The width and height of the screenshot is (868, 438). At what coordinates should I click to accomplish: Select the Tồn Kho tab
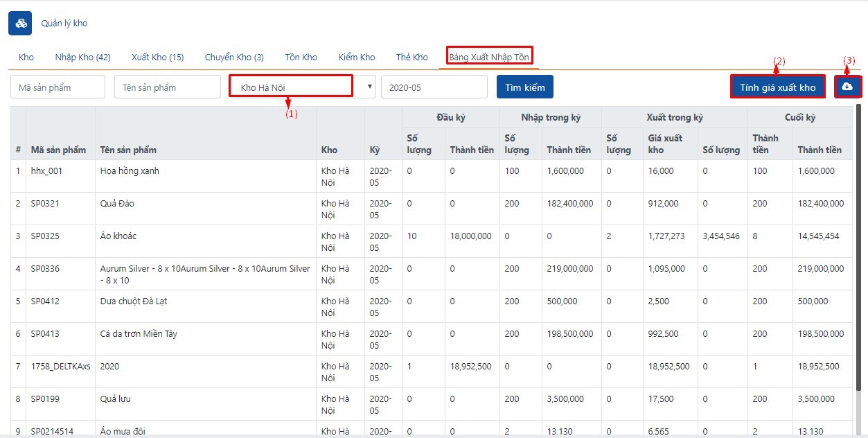[301, 57]
